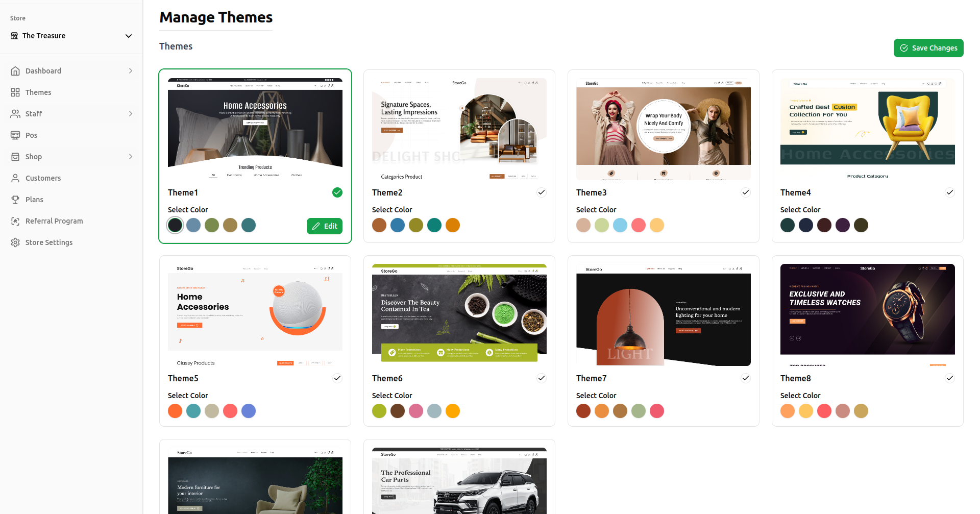Select Theme2 using its checkmark
The height and width of the screenshot is (514, 980).
(x=541, y=192)
